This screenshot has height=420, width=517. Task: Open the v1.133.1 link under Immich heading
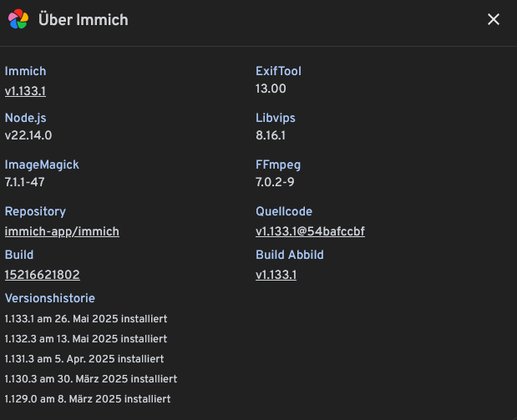pos(25,91)
